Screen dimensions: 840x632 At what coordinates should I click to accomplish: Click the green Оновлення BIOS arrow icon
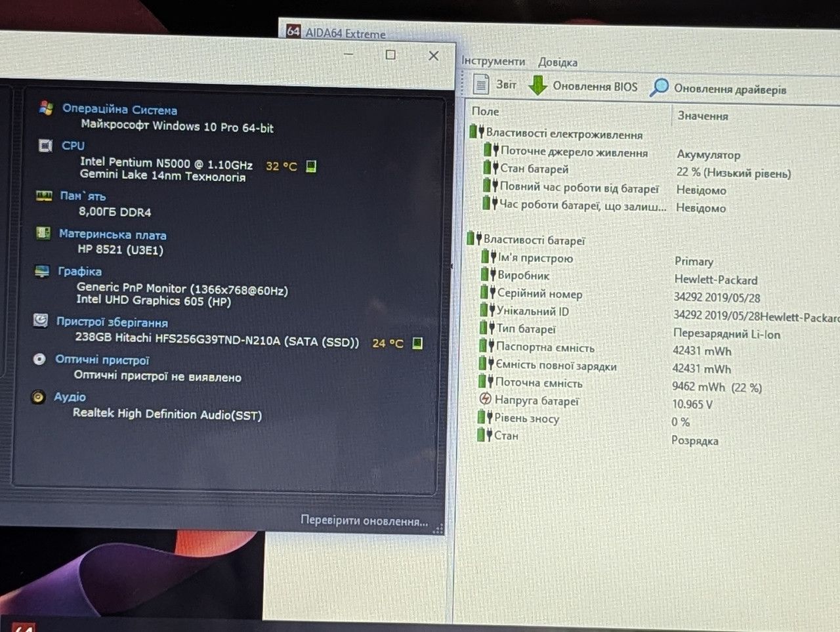pyautogui.click(x=538, y=85)
